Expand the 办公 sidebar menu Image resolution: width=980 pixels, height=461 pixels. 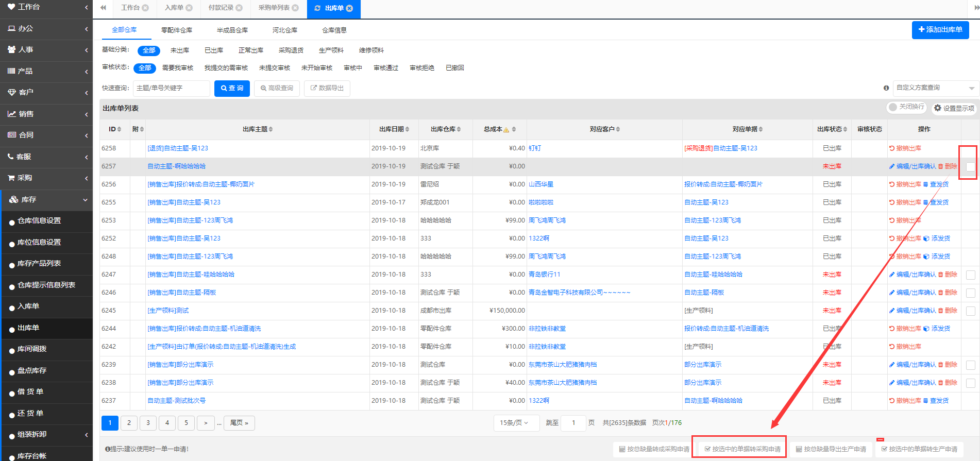(46, 29)
